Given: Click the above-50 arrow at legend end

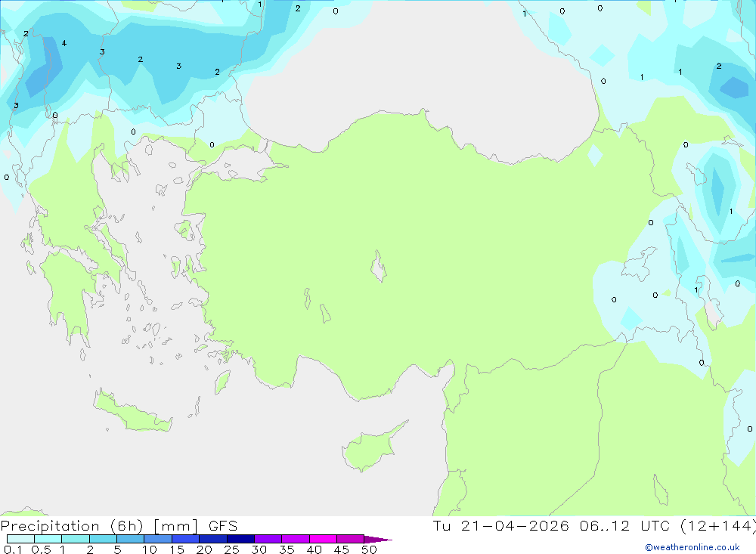Looking at the screenshot, I should (x=377, y=540).
